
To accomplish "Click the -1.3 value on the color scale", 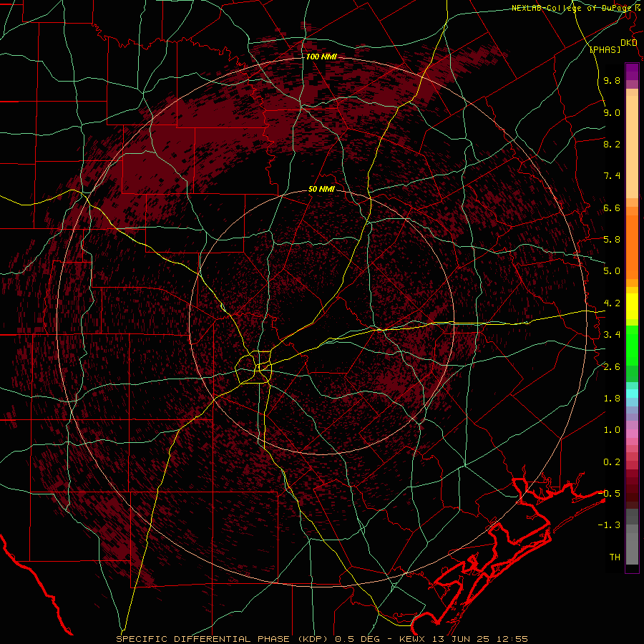I will 609,525.
